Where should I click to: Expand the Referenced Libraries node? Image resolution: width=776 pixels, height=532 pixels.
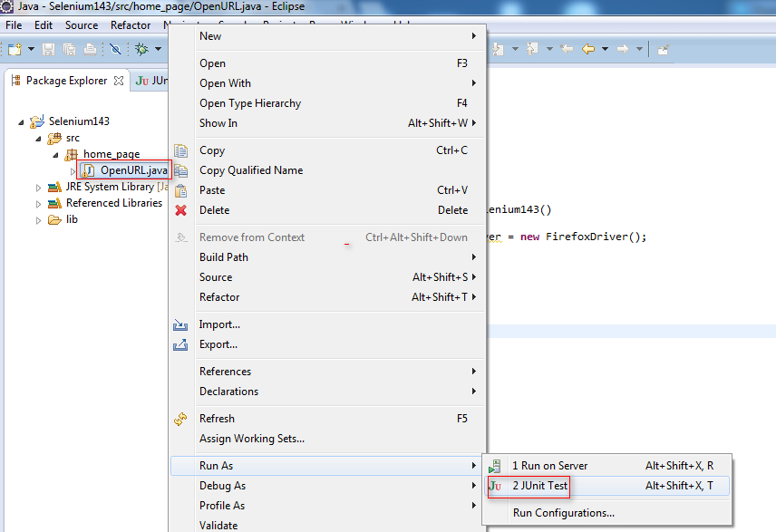(38, 204)
